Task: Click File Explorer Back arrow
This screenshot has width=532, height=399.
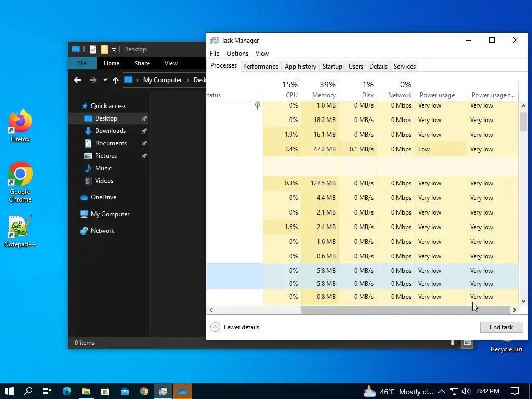Action: [x=77, y=80]
